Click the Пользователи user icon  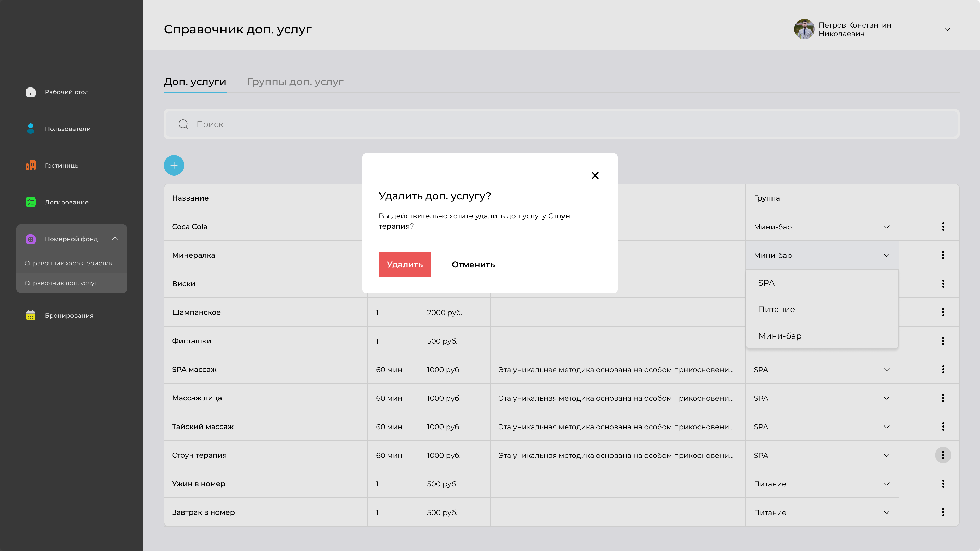(30, 129)
